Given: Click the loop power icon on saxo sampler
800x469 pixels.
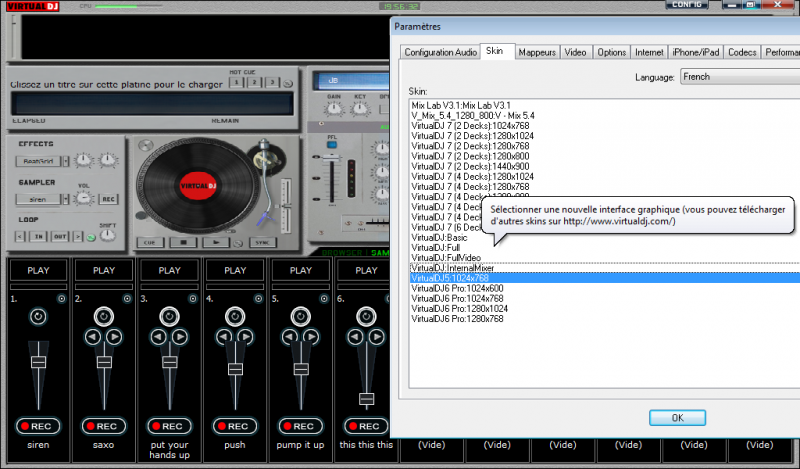Looking at the screenshot, I should tap(103, 316).
